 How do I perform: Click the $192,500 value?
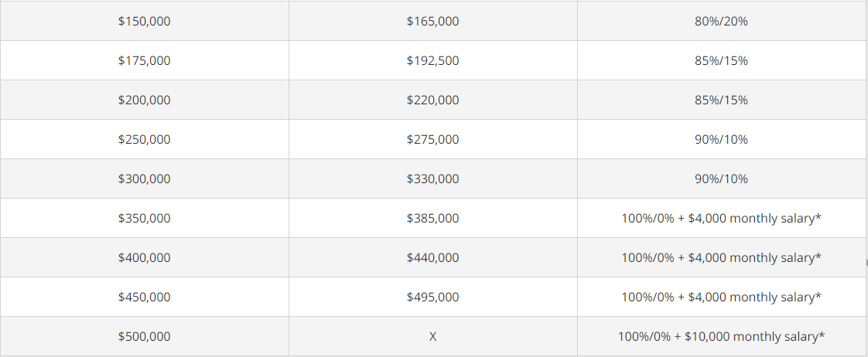[x=432, y=61]
